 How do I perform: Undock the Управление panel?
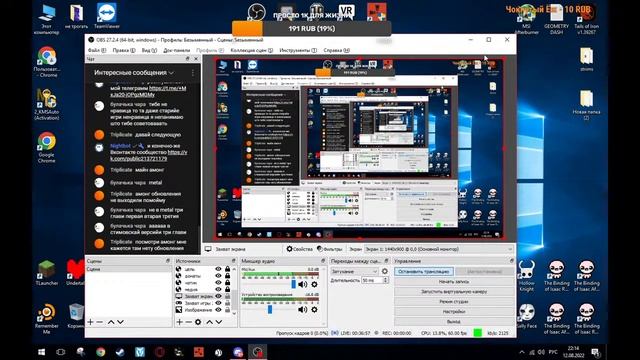[x=511, y=261]
